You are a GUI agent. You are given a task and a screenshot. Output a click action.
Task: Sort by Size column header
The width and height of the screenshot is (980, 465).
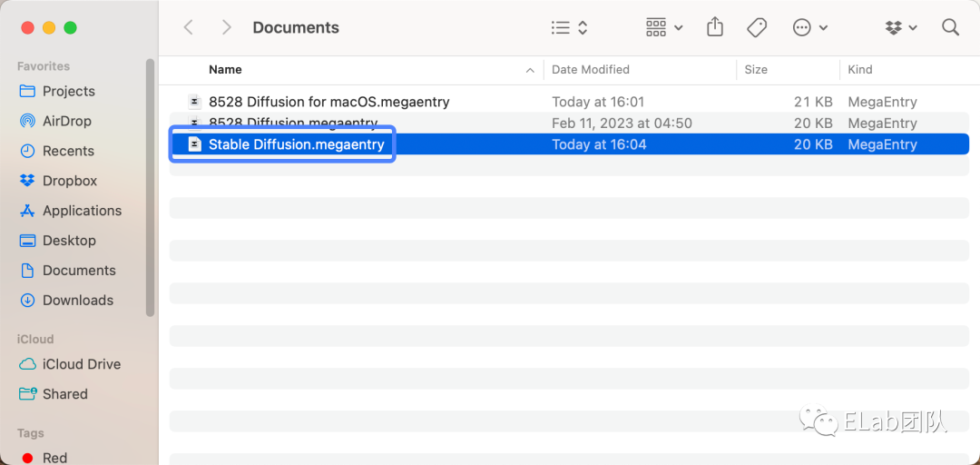click(x=756, y=69)
